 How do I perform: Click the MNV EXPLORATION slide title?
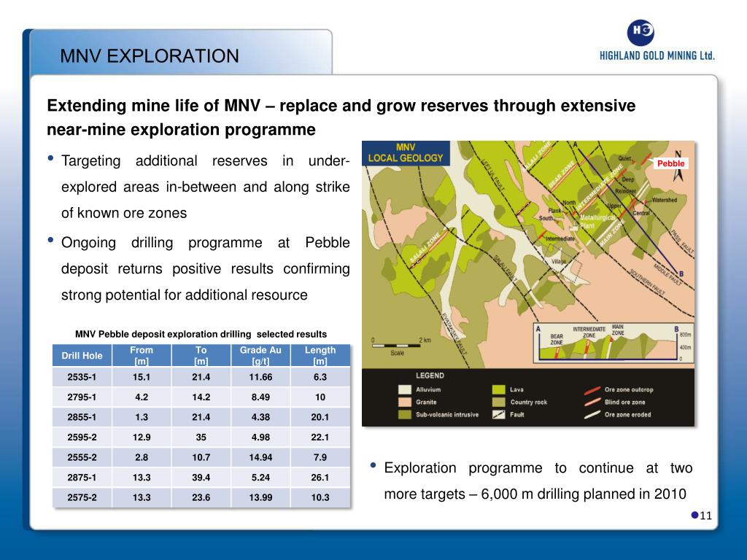[149, 56]
